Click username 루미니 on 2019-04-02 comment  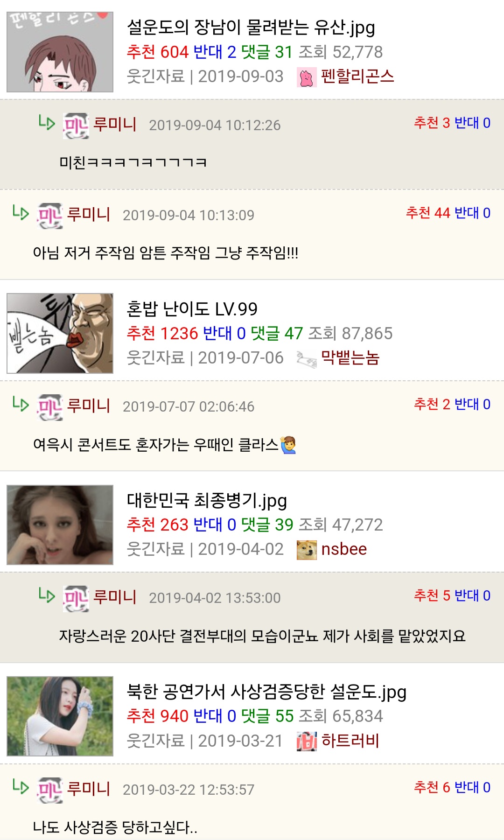pyautogui.click(x=115, y=597)
